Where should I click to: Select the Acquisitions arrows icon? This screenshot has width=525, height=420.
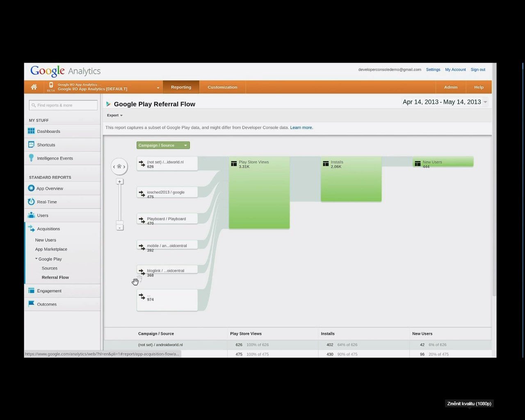(x=31, y=228)
